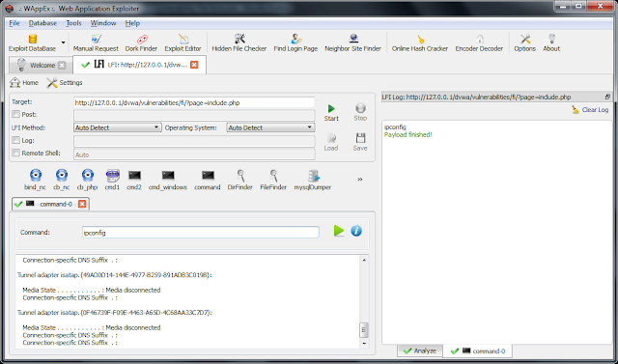Show more payloads with the chevron

click(x=360, y=180)
